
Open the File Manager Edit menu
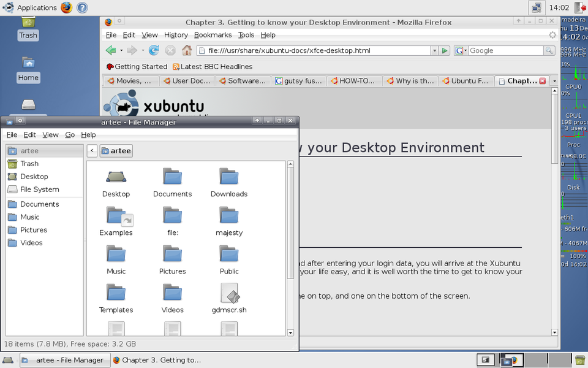[29, 135]
